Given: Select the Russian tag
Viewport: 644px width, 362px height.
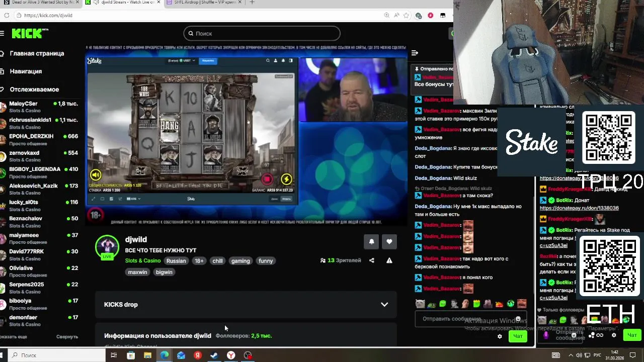Looking at the screenshot, I should coord(176,261).
